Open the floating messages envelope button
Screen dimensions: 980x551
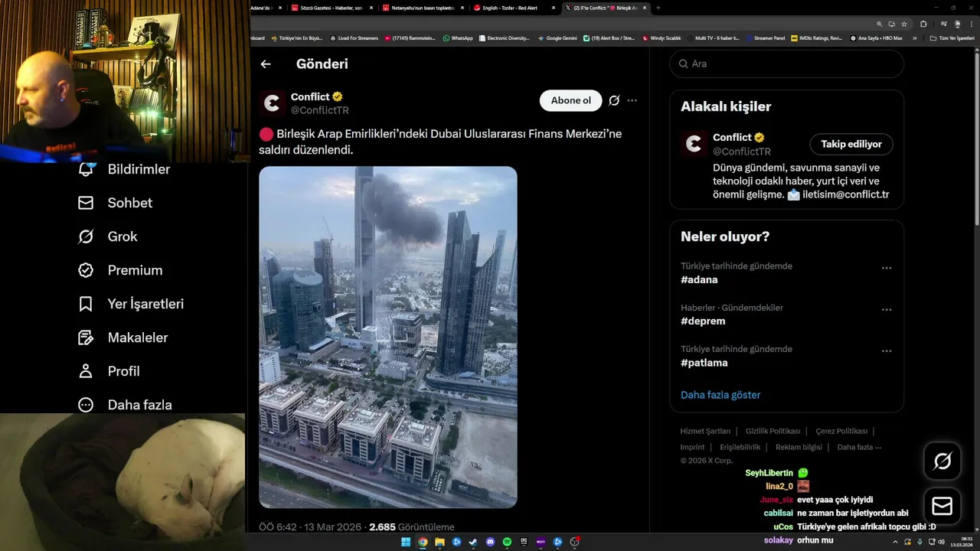(942, 507)
